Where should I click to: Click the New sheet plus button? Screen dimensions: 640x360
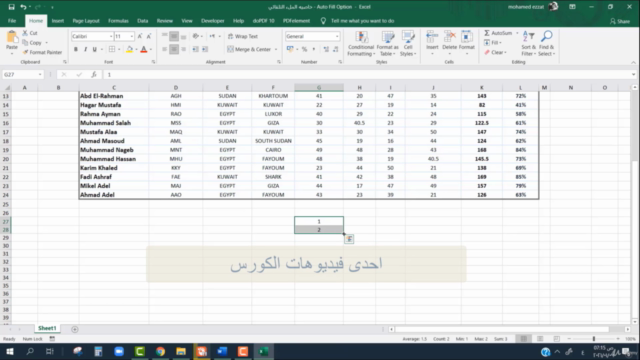(x=75, y=329)
